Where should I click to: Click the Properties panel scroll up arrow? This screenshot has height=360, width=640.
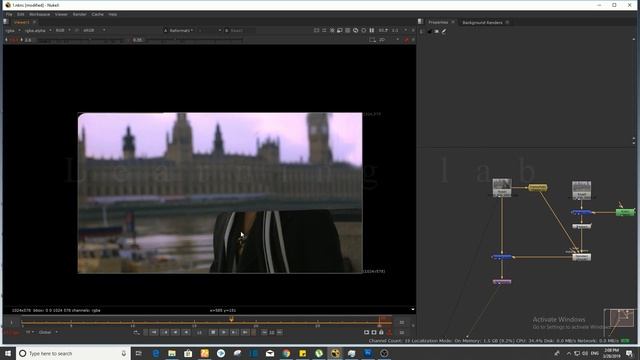[x=634, y=39]
